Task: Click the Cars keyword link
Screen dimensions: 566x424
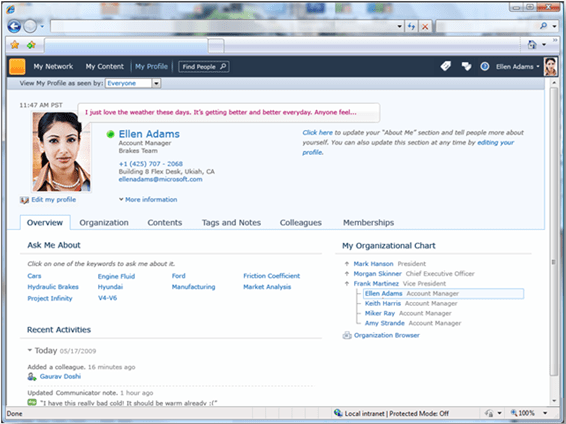Action: pyautogui.click(x=34, y=276)
